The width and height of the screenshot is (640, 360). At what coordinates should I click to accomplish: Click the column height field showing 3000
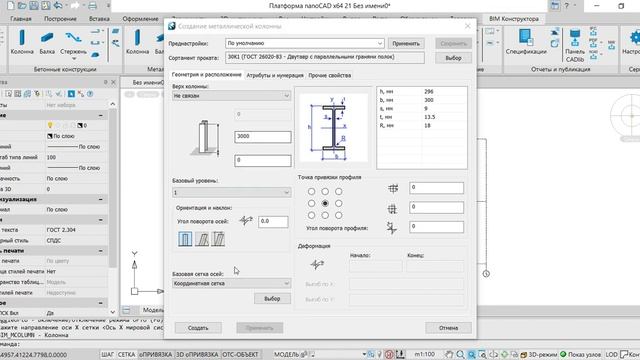tap(263, 136)
